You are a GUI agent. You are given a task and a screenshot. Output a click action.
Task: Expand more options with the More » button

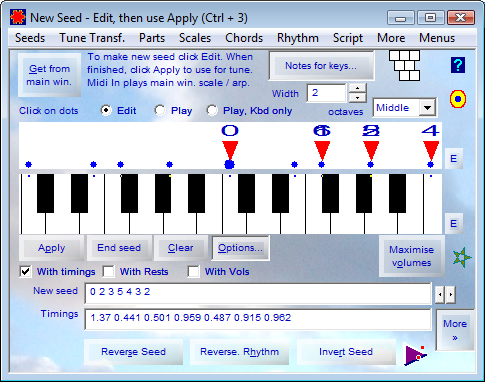(455, 330)
